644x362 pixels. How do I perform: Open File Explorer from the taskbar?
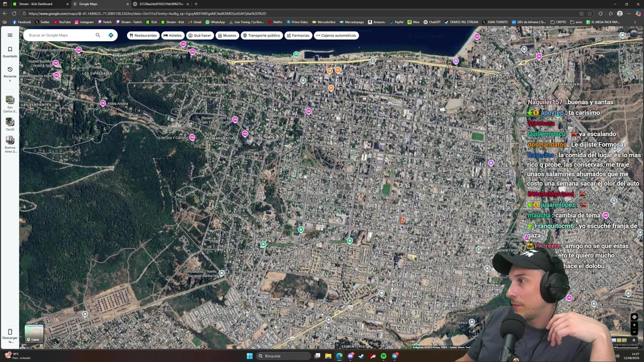pos(328,356)
